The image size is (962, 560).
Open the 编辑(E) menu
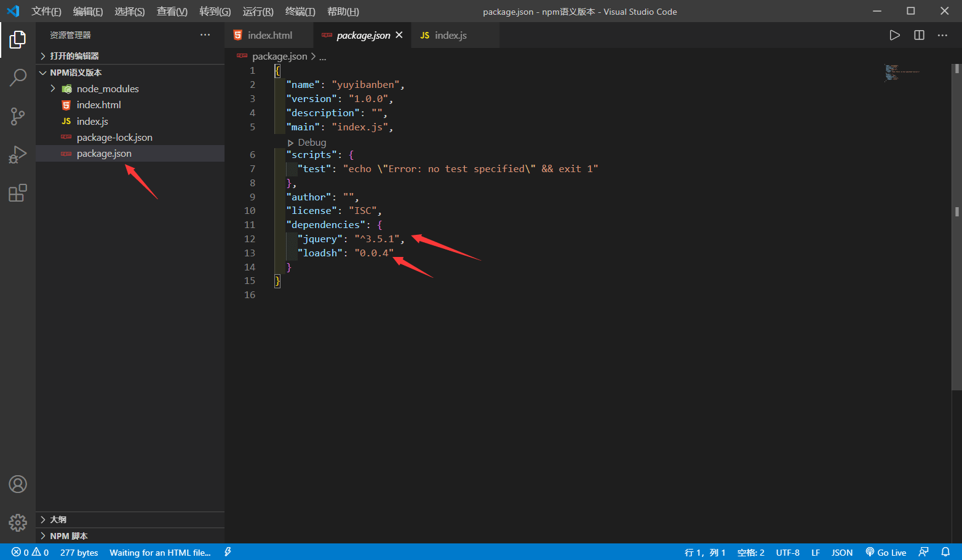point(88,11)
